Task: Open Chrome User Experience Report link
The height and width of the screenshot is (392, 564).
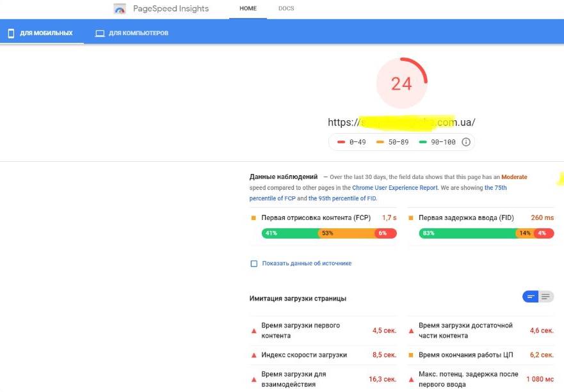Action: [395, 187]
